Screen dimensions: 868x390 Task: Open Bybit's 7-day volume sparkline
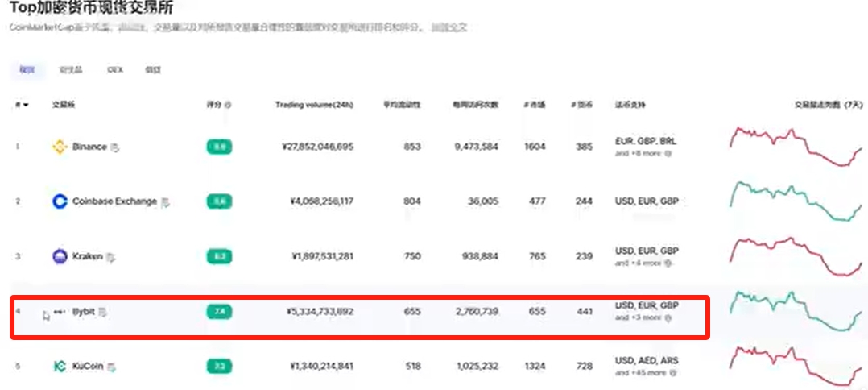796,311
